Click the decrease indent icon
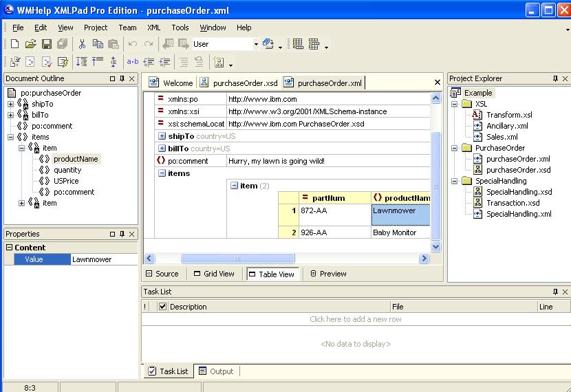The image size is (571, 392). (x=149, y=62)
